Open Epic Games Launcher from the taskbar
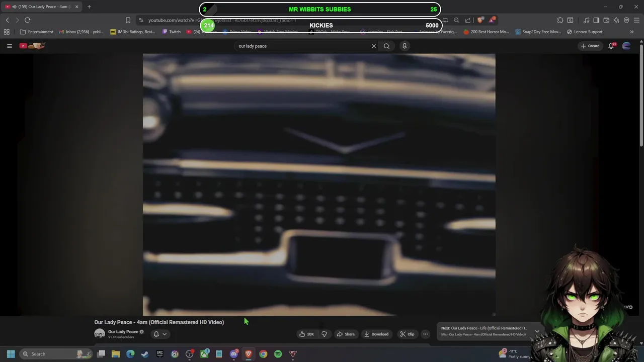The width and height of the screenshot is (644, 362). [160, 354]
